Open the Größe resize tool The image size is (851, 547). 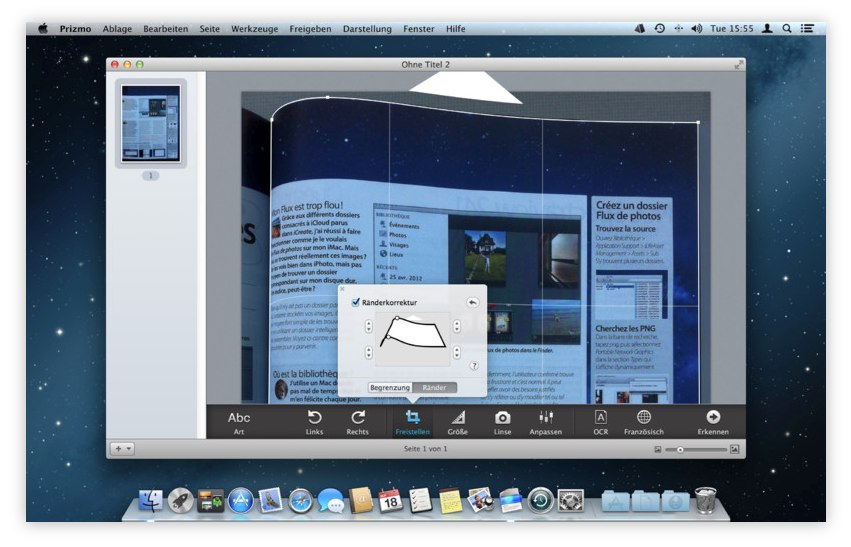[457, 420]
